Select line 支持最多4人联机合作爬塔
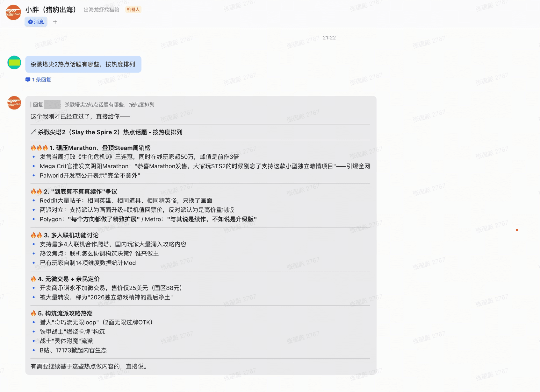Image resolution: width=540 pixels, height=392 pixels. pyautogui.click(x=113, y=244)
